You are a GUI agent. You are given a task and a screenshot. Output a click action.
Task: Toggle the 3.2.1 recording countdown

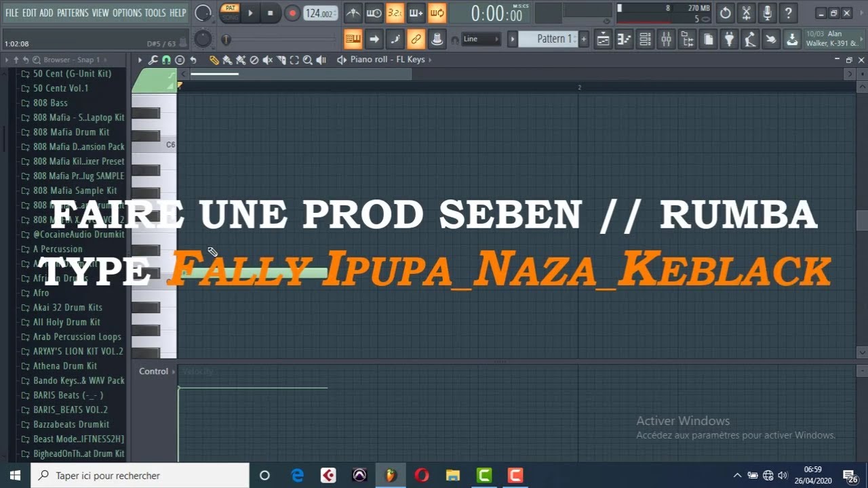(x=395, y=13)
